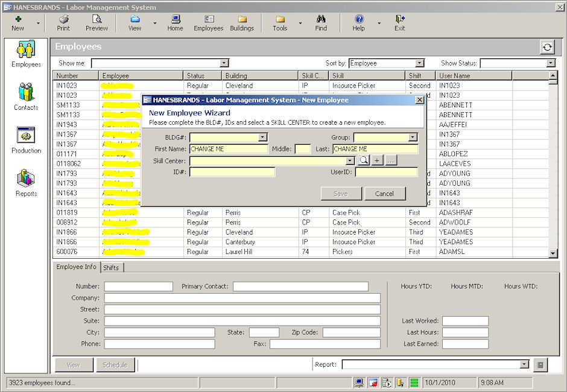Screen dimensions: 567x392
Task: Click the ID# input field
Action: tap(232, 172)
